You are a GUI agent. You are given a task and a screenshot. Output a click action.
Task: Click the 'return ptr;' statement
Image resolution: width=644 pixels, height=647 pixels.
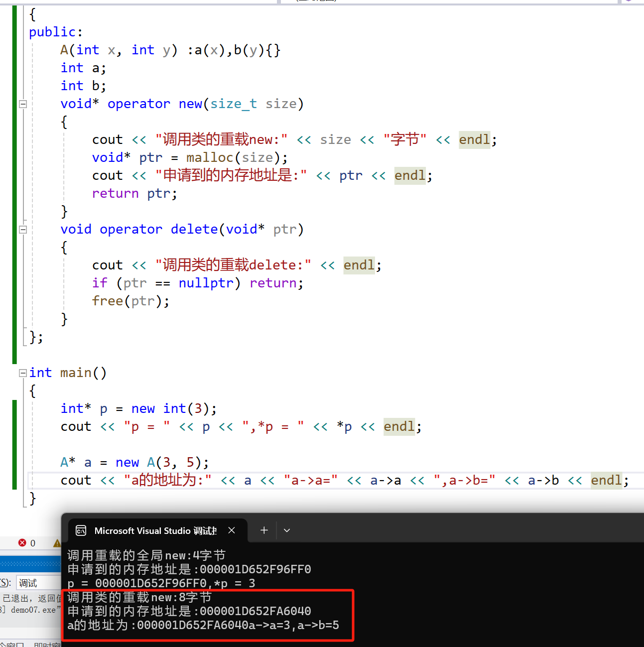click(134, 193)
